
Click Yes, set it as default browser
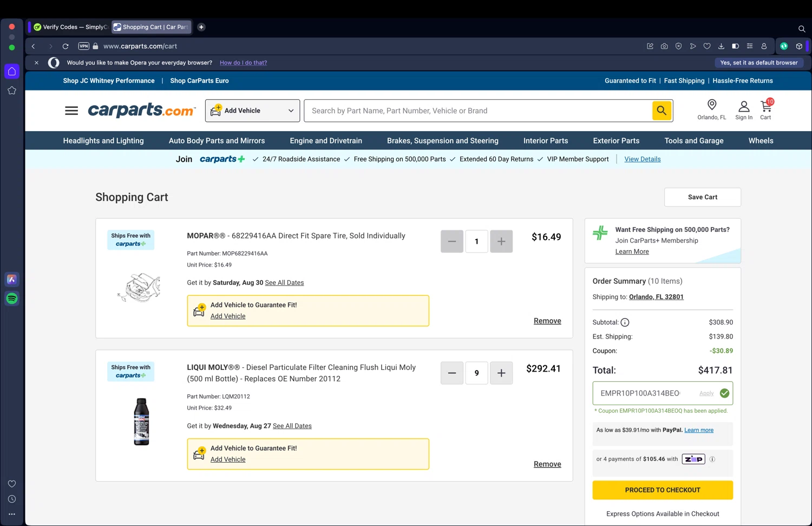[x=759, y=63]
